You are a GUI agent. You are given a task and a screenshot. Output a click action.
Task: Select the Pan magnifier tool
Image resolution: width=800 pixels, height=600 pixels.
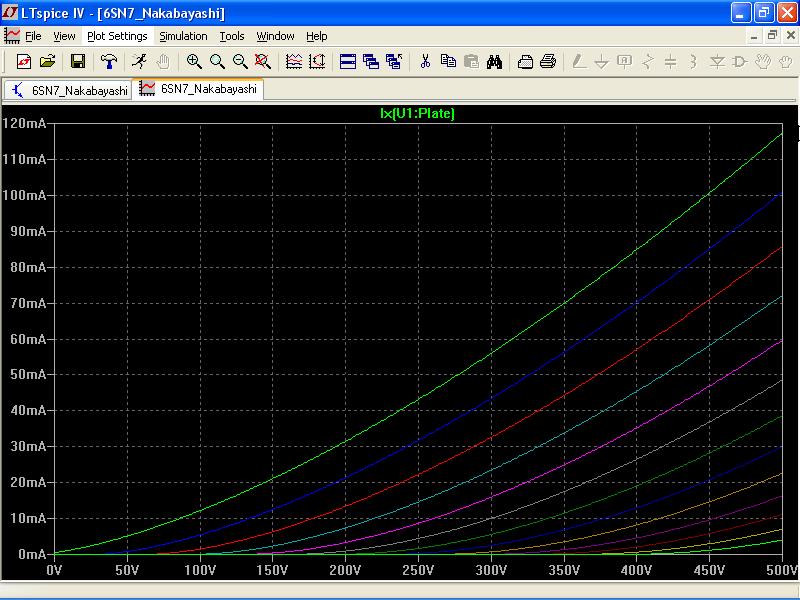(217, 62)
